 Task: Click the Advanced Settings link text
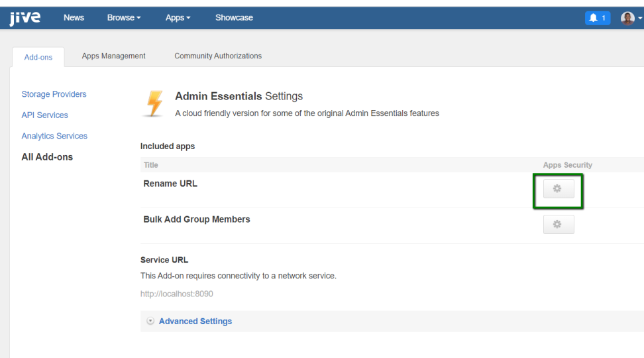pos(195,322)
